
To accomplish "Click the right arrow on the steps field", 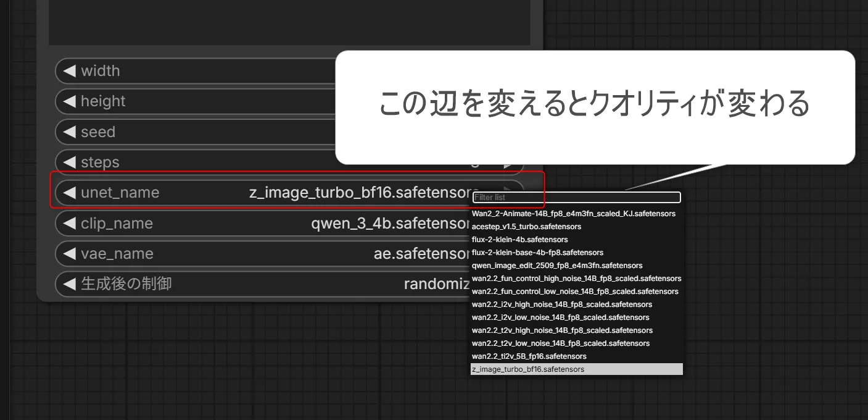I will (x=508, y=166).
